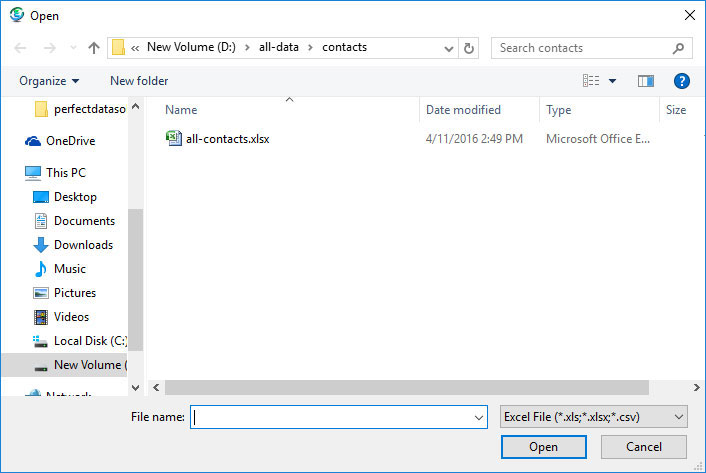Open the Downloads folder in sidebar

coord(83,245)
